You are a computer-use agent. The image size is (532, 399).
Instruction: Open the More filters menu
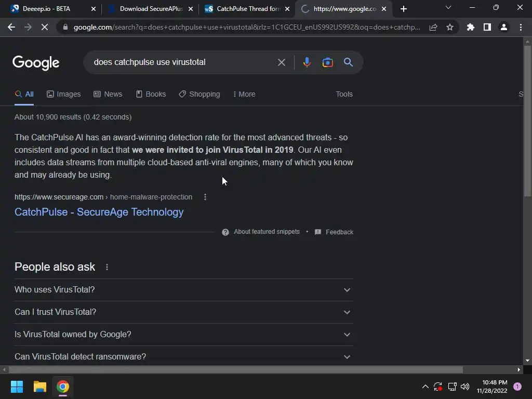pyautogui.click(x=244, y=95)
